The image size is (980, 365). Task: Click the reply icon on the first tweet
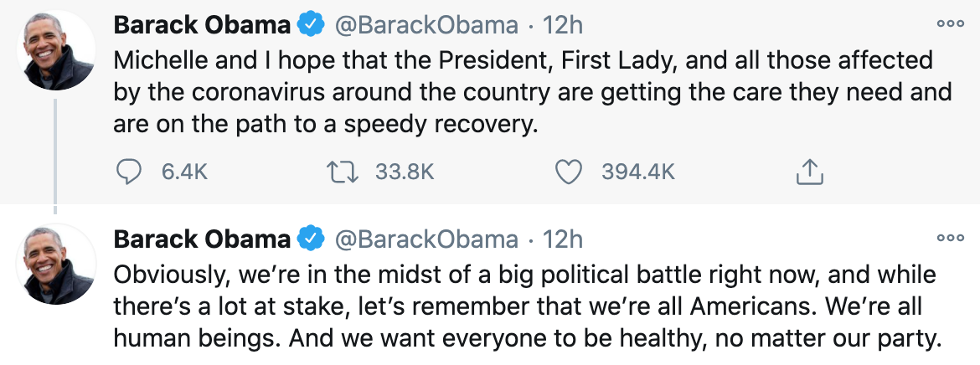128,172
